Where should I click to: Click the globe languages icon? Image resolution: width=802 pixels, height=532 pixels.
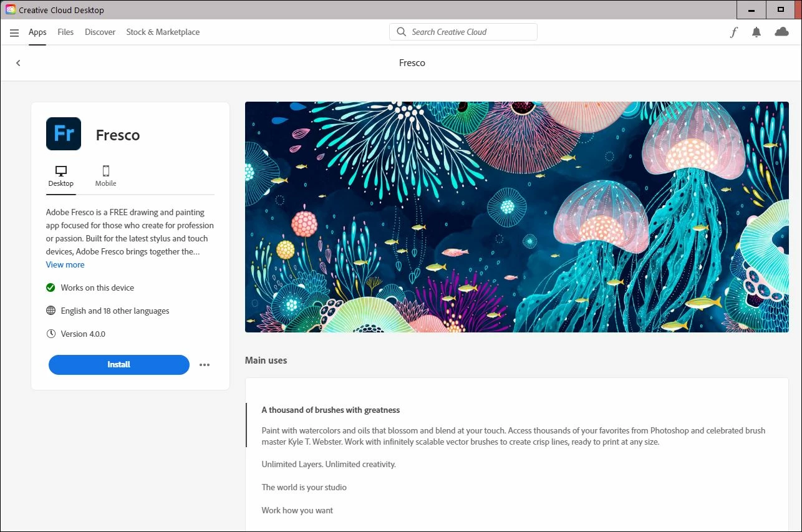(x=51, y=311)
